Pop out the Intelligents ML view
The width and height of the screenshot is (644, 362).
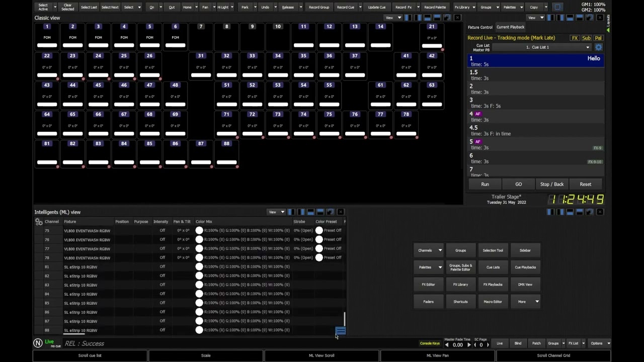[330, 212]
